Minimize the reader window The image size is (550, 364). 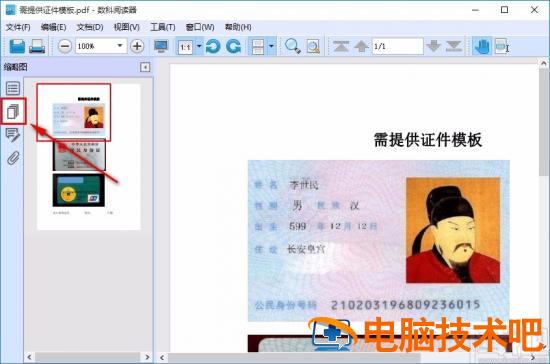(475, 10)
